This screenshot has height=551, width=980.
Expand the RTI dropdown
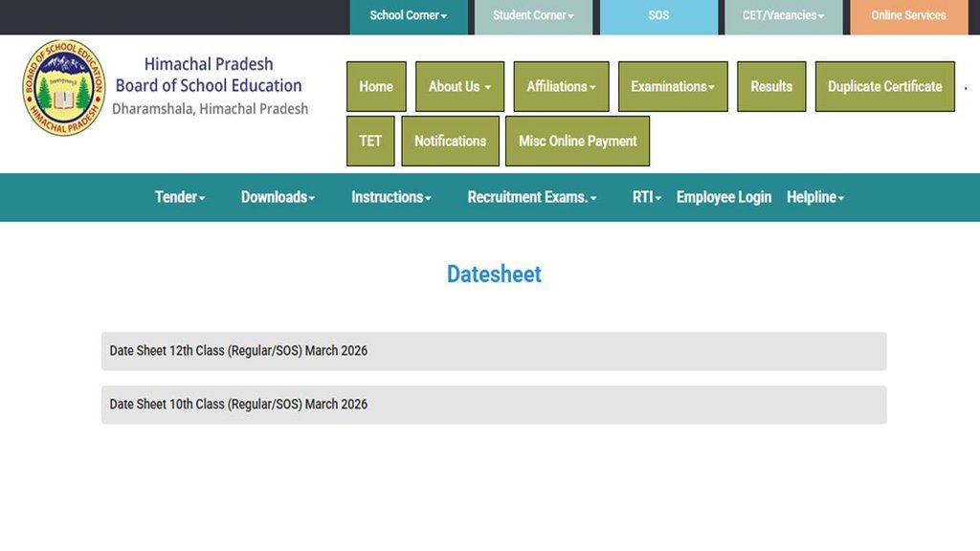645,198
